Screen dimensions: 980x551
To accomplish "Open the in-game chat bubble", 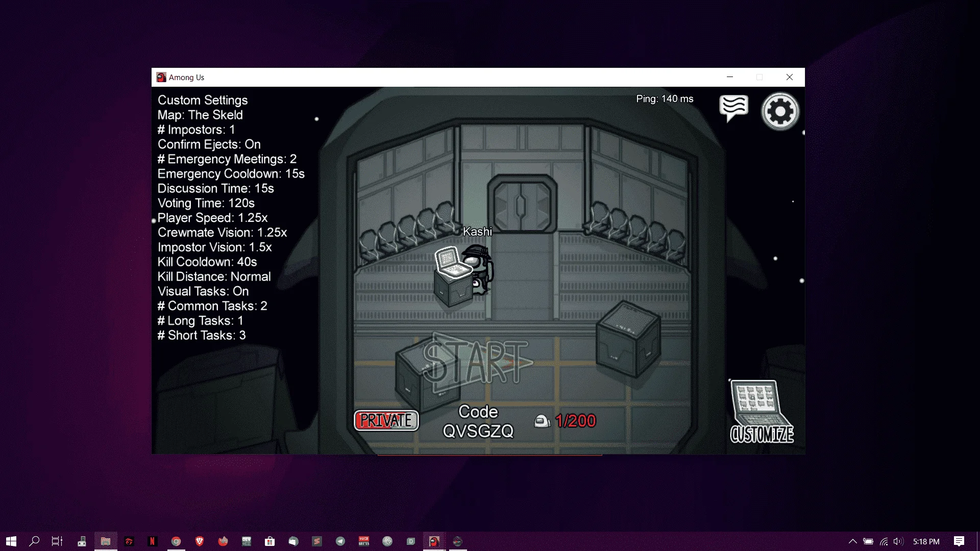I will [x=733, y=108].
